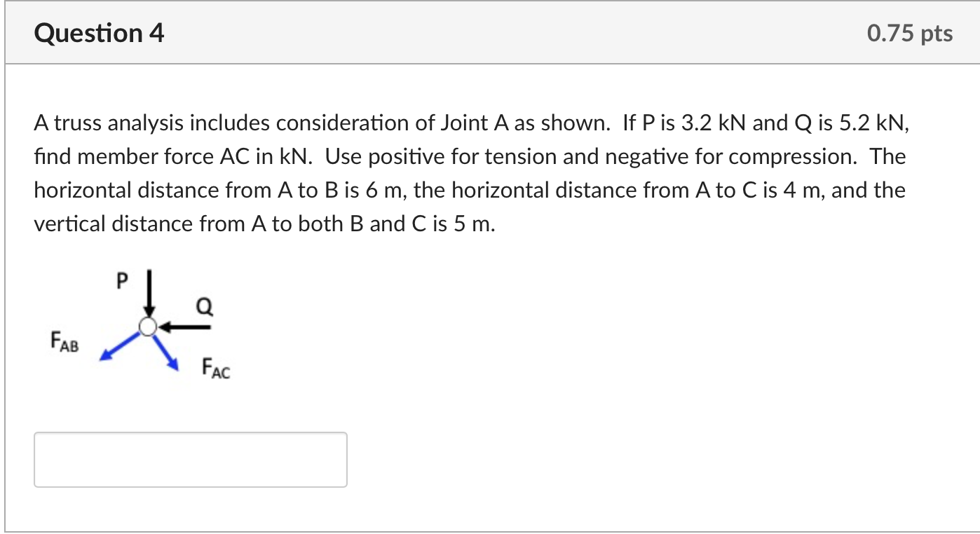980x534 pixels.
Task: Select the horizontal Q force arrow
Action: (x=186, y=326)
